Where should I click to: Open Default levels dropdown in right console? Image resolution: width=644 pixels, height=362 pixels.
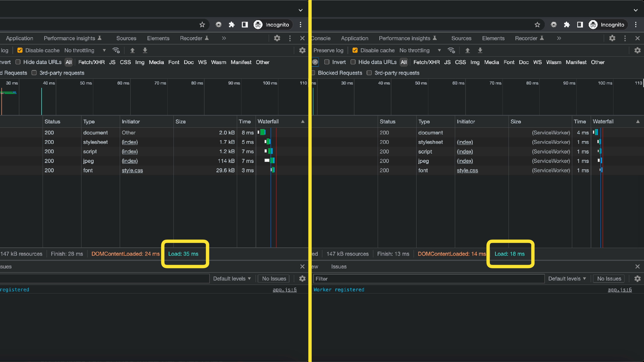click(567, 279)
